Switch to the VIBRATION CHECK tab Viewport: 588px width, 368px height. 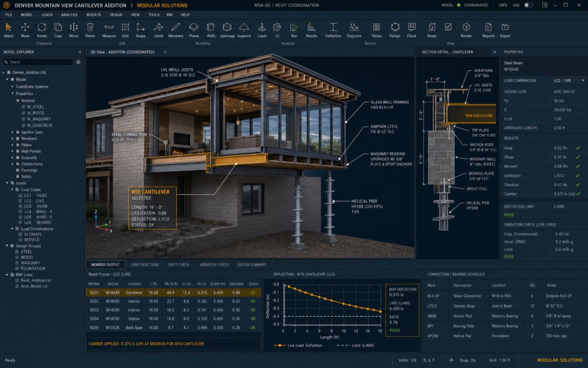point(214,265)
